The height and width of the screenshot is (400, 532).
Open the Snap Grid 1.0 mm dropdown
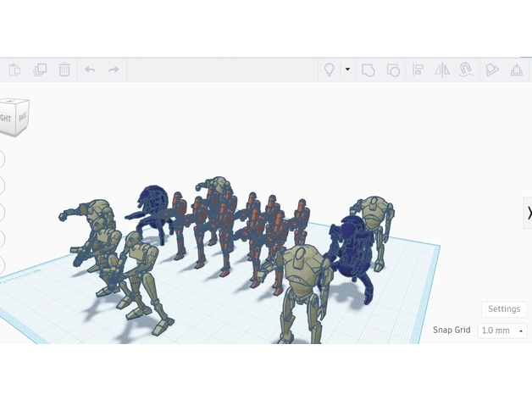point(502,331)
